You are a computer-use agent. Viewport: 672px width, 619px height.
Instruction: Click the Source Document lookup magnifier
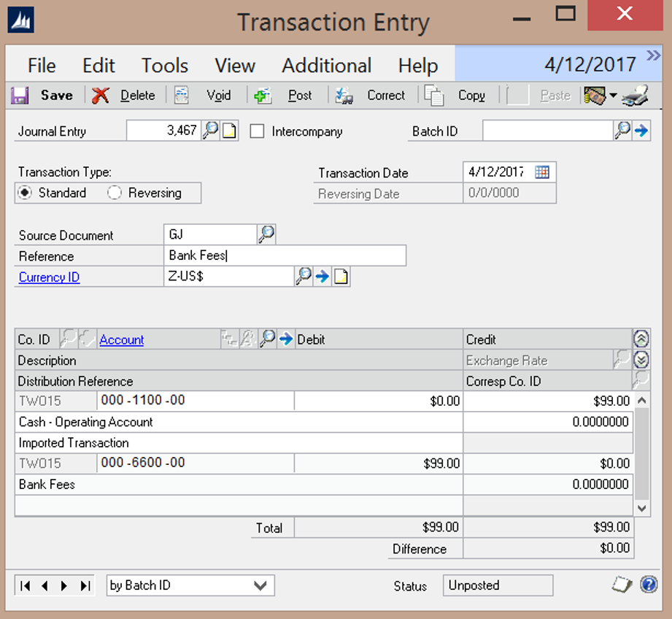pyautogui.click(x=266, y=235)
